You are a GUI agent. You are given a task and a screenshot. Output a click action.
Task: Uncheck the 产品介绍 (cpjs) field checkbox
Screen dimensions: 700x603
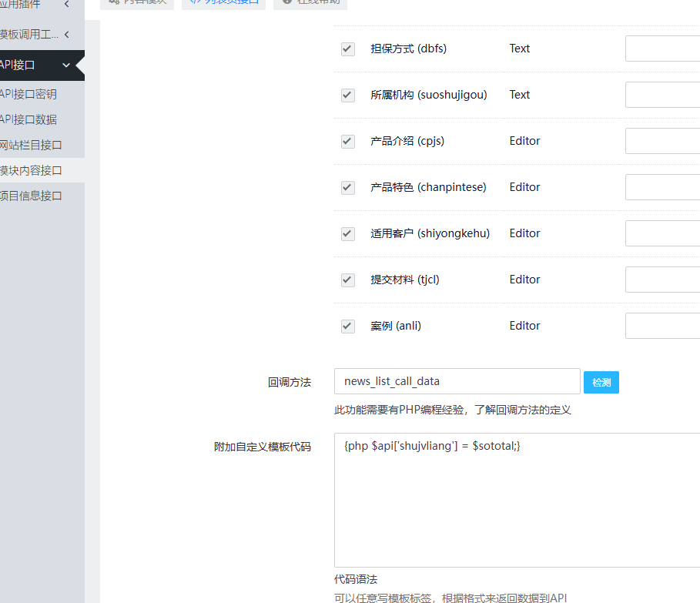[x=348, y=141]
